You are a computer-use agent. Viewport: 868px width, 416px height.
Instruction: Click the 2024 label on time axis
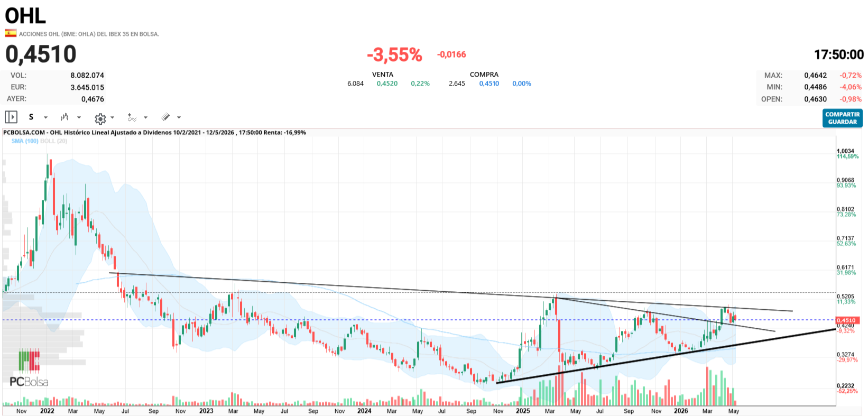pos(364,411)
